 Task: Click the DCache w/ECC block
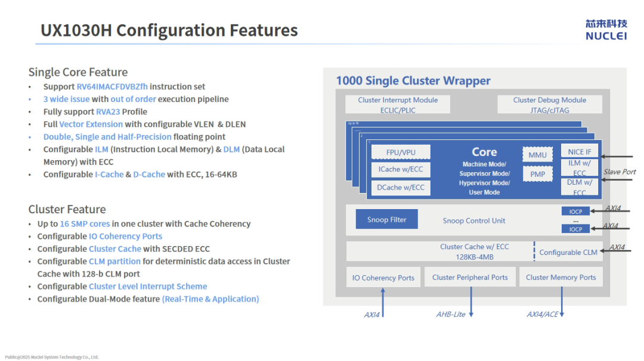(x=400, y=187)
